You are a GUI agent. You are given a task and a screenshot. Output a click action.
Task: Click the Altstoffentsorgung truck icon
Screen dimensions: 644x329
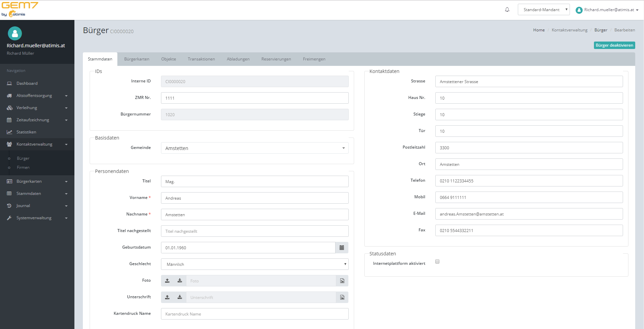click(9, 96)
